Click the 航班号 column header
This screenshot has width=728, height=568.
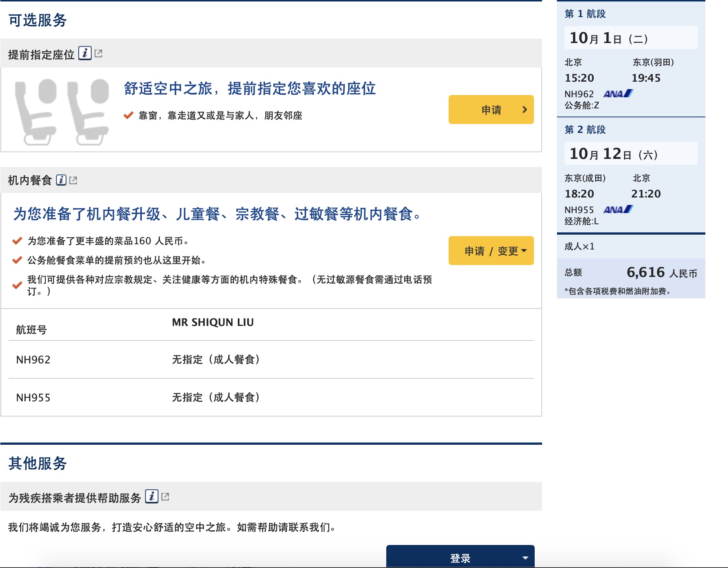click(32, 330)
